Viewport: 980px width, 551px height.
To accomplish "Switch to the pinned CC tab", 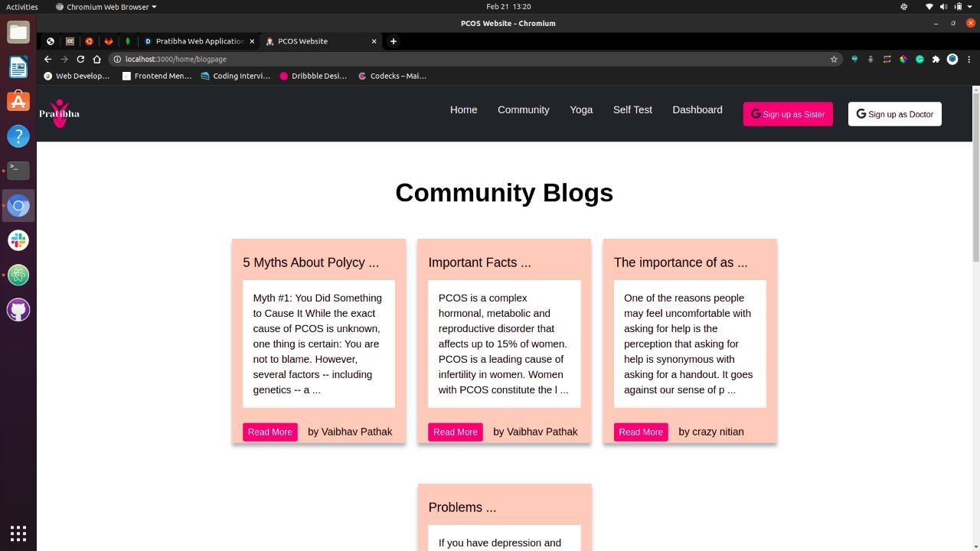I will 70,41.
